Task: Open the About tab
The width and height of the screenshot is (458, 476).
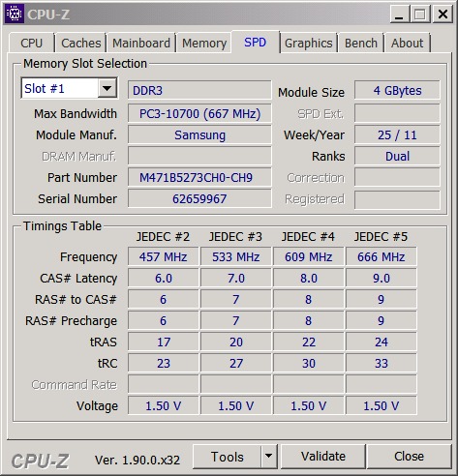Action: (x=408, y=43)
